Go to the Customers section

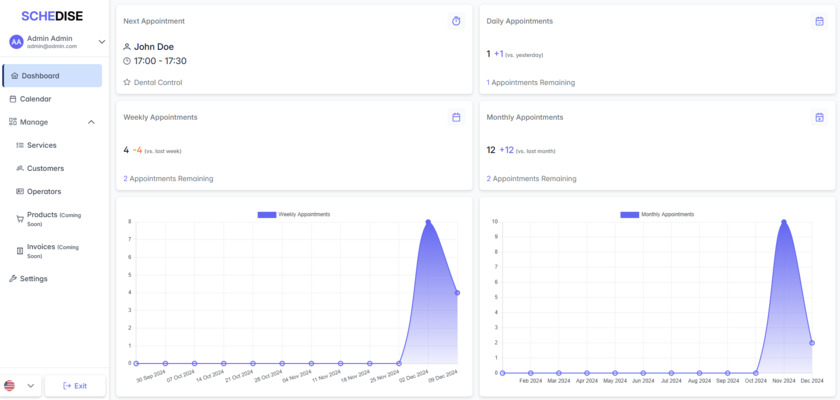click(x=45, y=168)
